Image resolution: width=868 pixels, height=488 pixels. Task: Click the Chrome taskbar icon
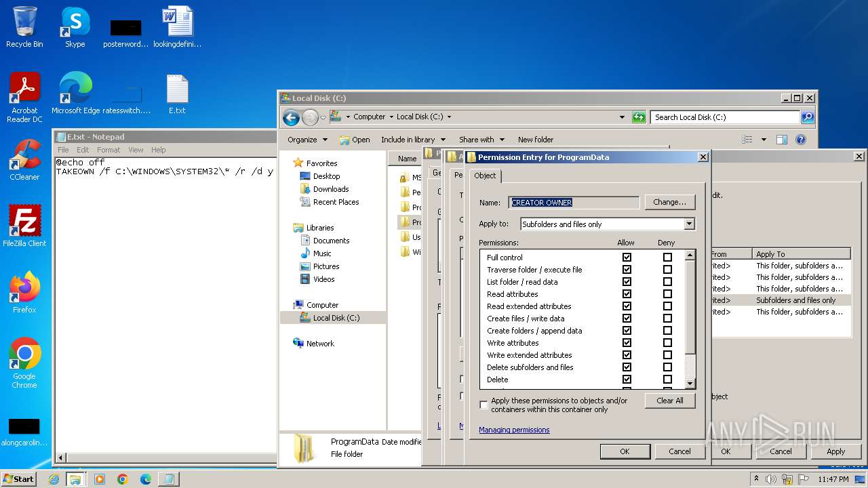(x=123, y=479)
